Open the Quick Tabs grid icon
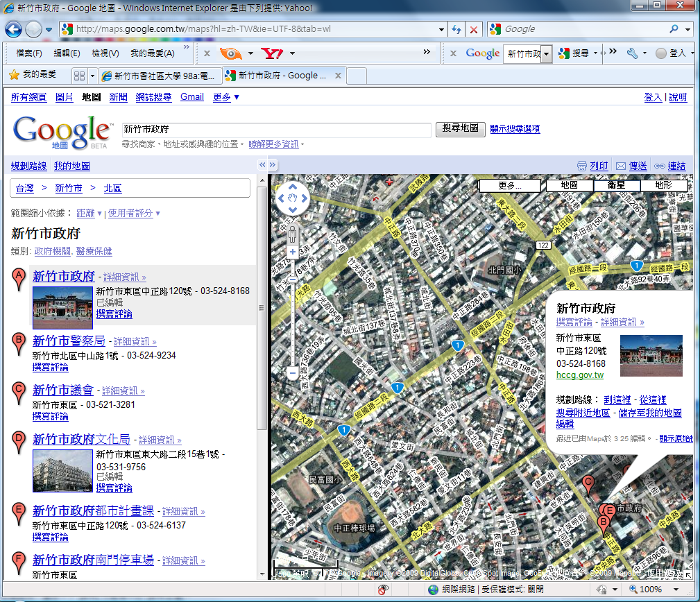The height and width of the screenshot is (602, 700). click(80, 76)
